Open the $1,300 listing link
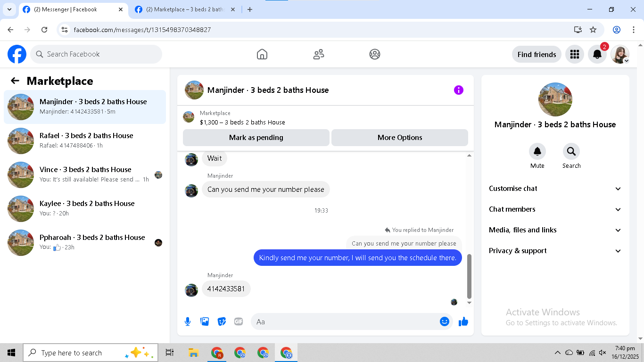644x362 pixels. coord(242,122)
